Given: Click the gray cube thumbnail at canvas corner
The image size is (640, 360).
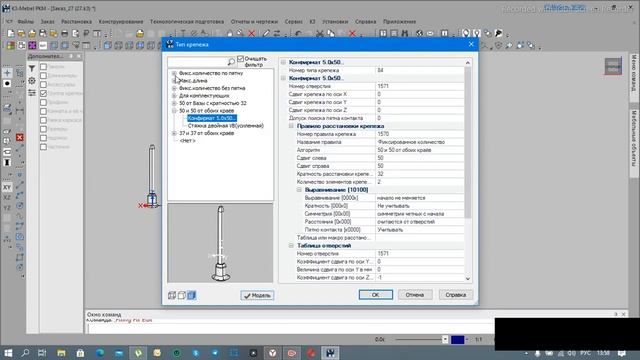Looking at the screenshot, I should (613, 67).
